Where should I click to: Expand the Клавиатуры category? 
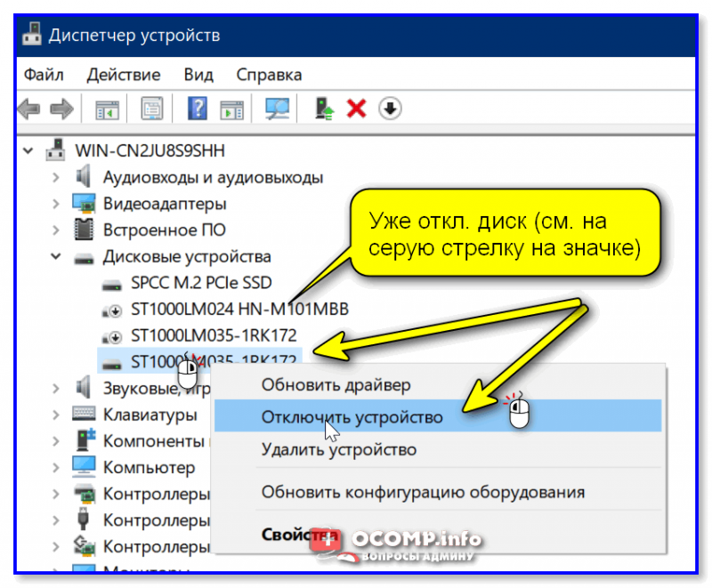point(56,415)
